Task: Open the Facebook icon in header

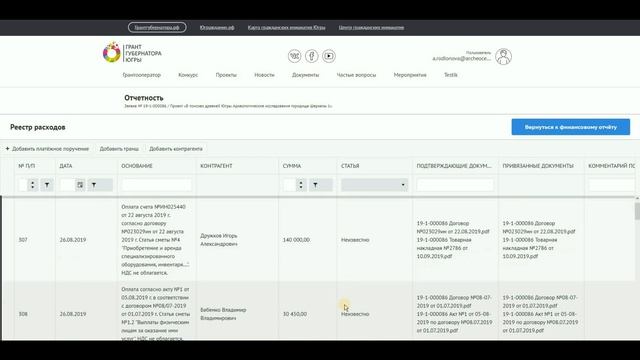Action: tap(311, 56)
